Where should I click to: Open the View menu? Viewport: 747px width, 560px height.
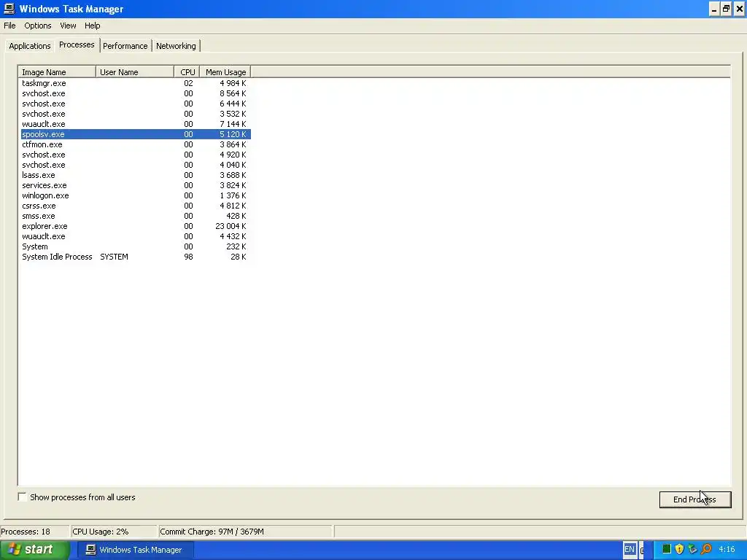(x=68, y=26)
